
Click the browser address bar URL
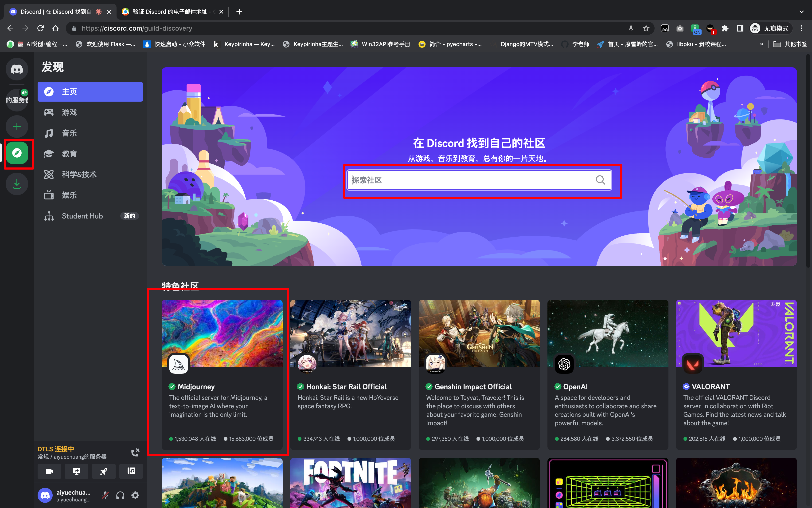(x=137, y=28)
